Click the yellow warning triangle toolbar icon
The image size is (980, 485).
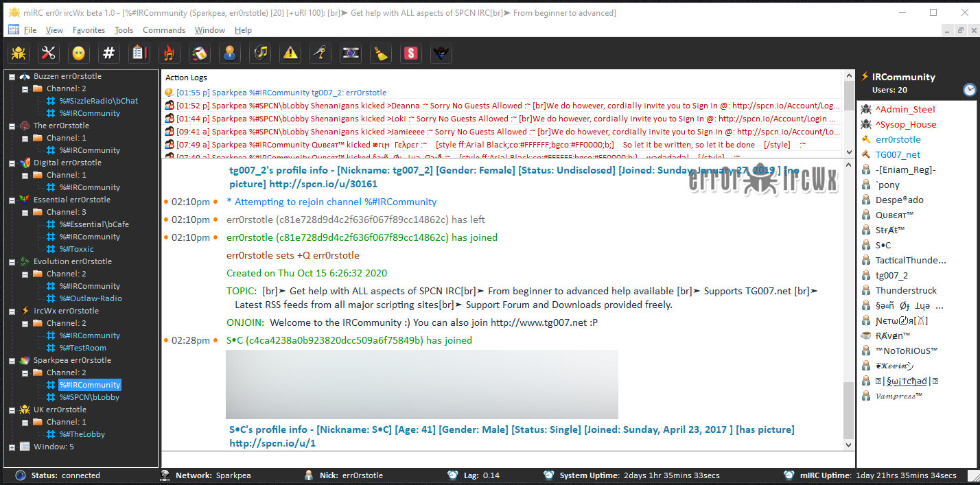290,53
